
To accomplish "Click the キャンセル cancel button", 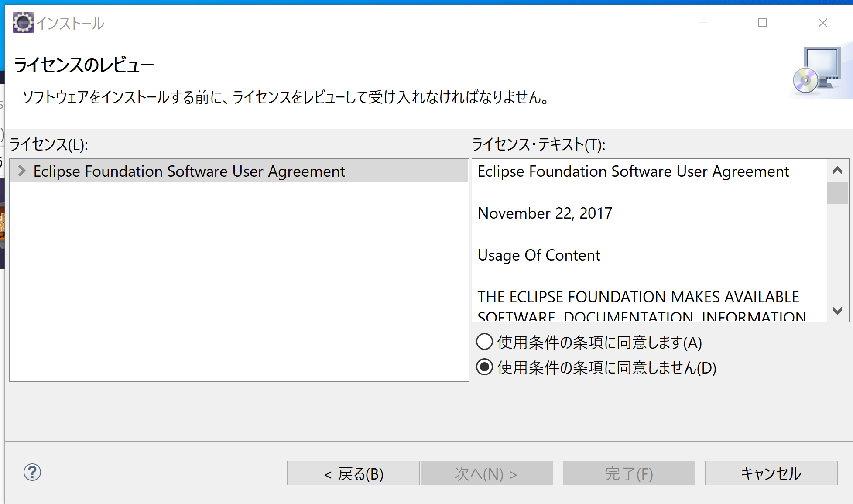I will point(771,473).
